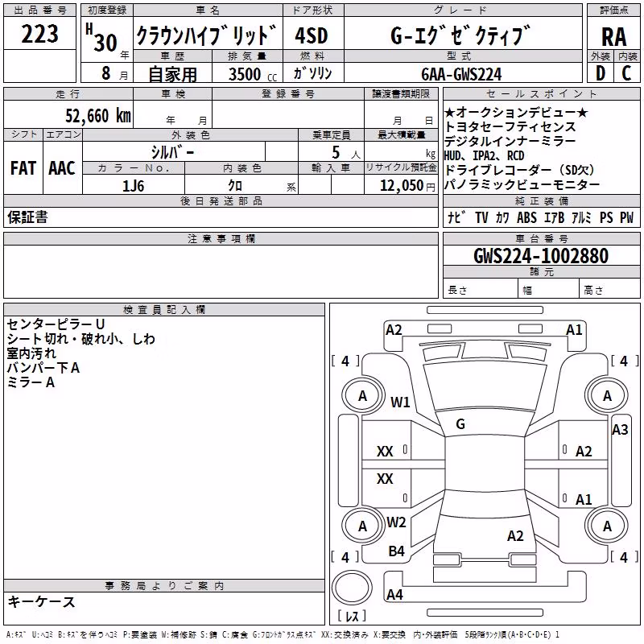Click interior grade C
The height and width of the screenshot is (644, 644).
(x=626, y=73)
